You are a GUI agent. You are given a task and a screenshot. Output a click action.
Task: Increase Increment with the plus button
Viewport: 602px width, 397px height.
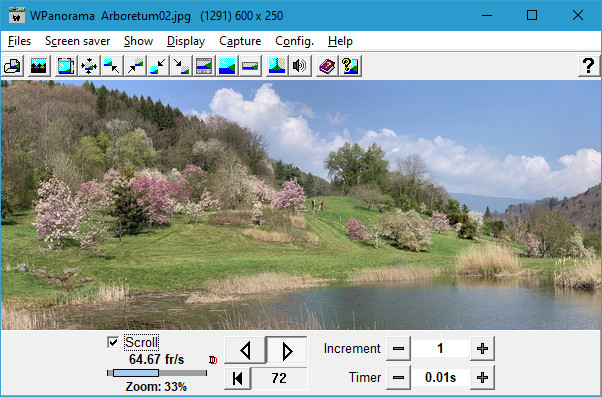tap(482, 349)
